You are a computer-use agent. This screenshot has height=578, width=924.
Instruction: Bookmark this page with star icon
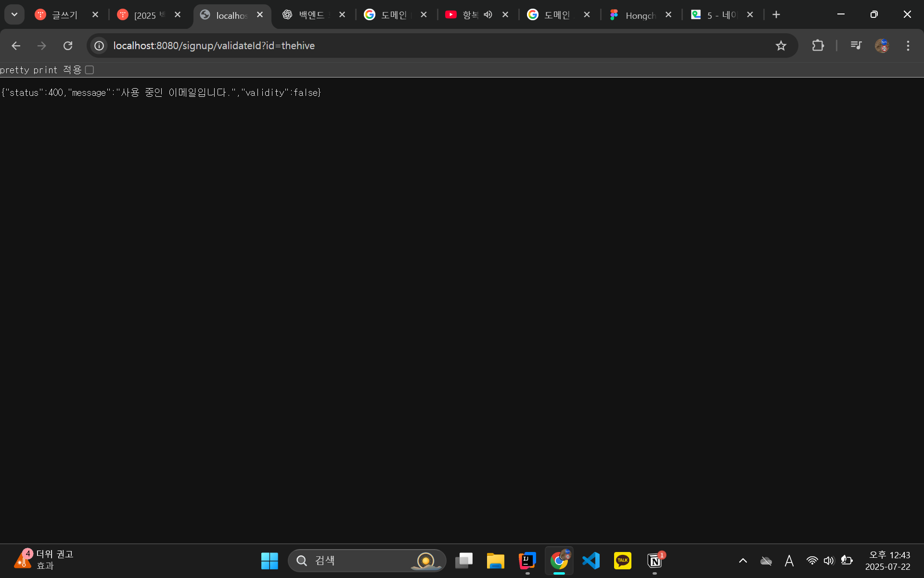[781, 46]
